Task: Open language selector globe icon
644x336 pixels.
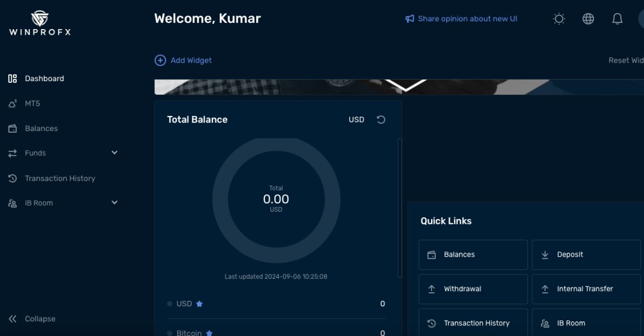Action: tap(588, 19)
